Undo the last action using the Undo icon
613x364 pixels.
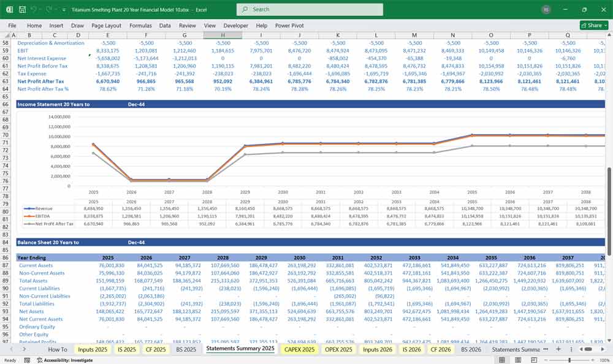click(x=33, y=9)
